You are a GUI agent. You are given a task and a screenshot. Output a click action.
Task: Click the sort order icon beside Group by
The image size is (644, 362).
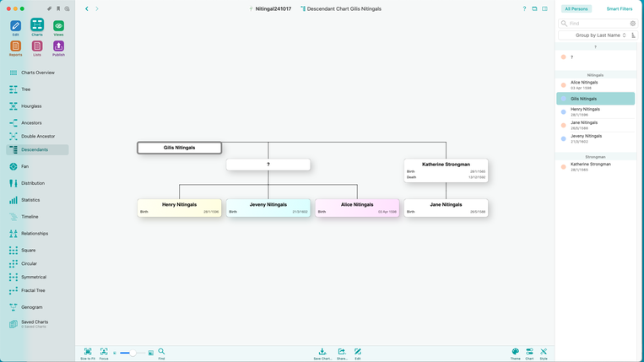click(x=633, y=35)
